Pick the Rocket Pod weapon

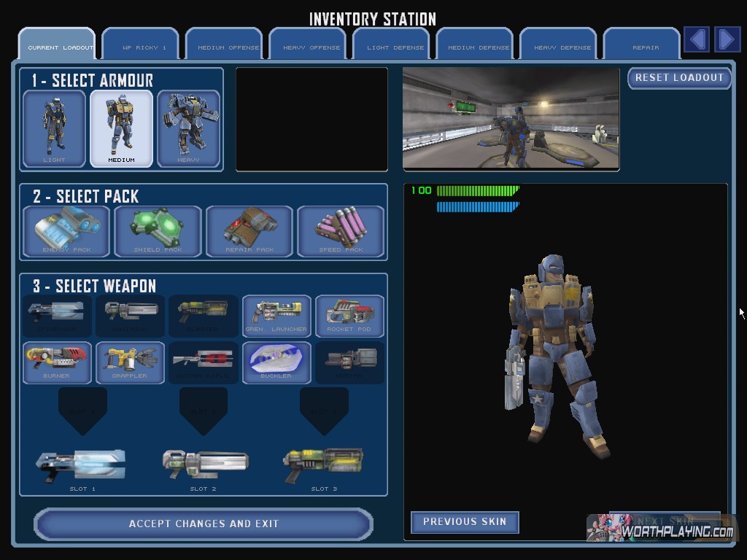[x=349, y=316]
